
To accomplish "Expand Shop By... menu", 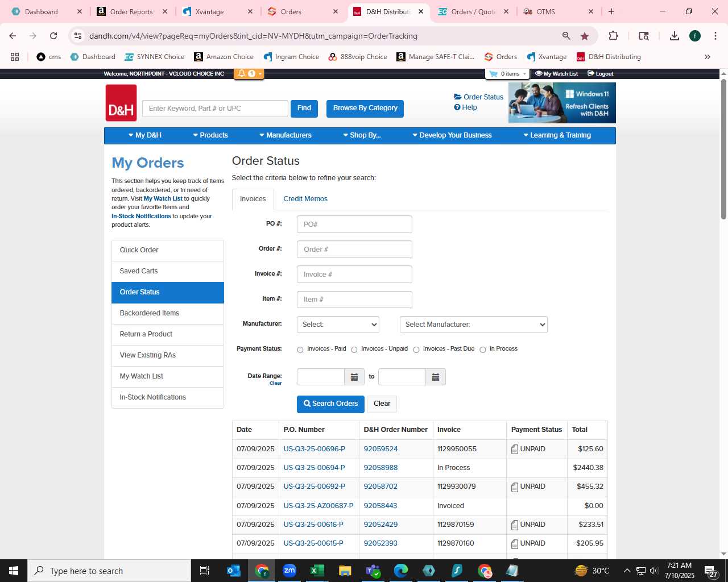I will pyautogui.click(x=362, y=135).
